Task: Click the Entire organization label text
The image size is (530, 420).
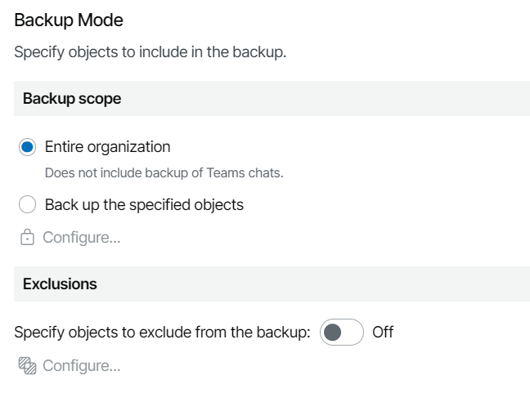Action: (x=107, y=147)
